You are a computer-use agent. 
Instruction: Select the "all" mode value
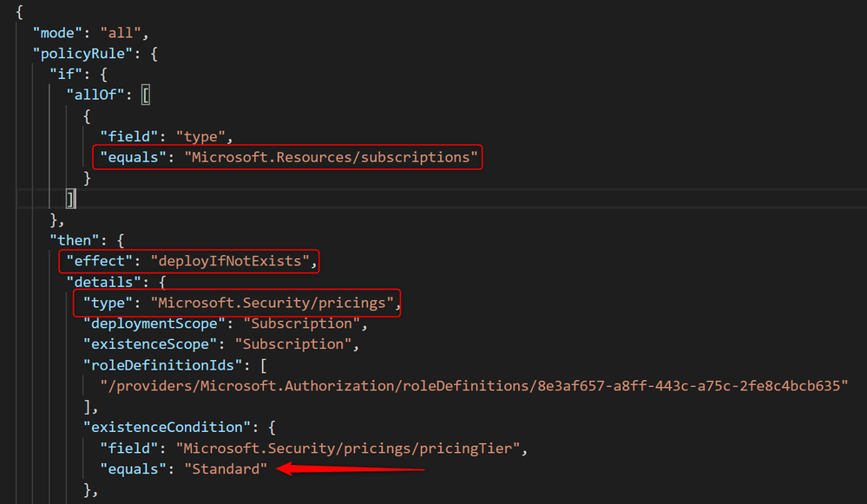[x=121, y=33]
